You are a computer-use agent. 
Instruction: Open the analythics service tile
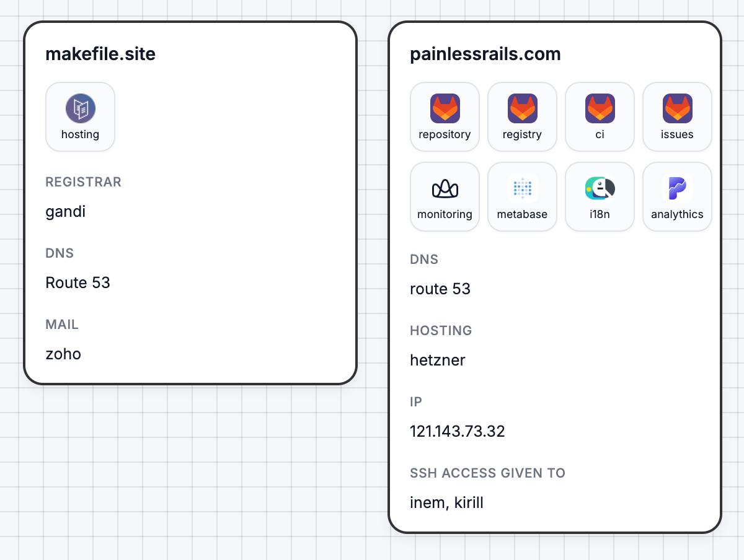click(x=677, y=196)
